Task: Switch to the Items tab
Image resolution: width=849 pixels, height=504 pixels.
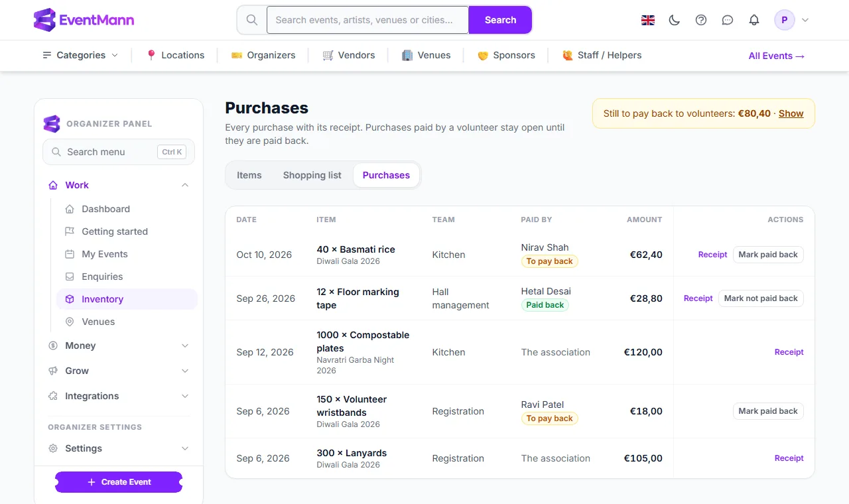Action: tap(249, 175)
